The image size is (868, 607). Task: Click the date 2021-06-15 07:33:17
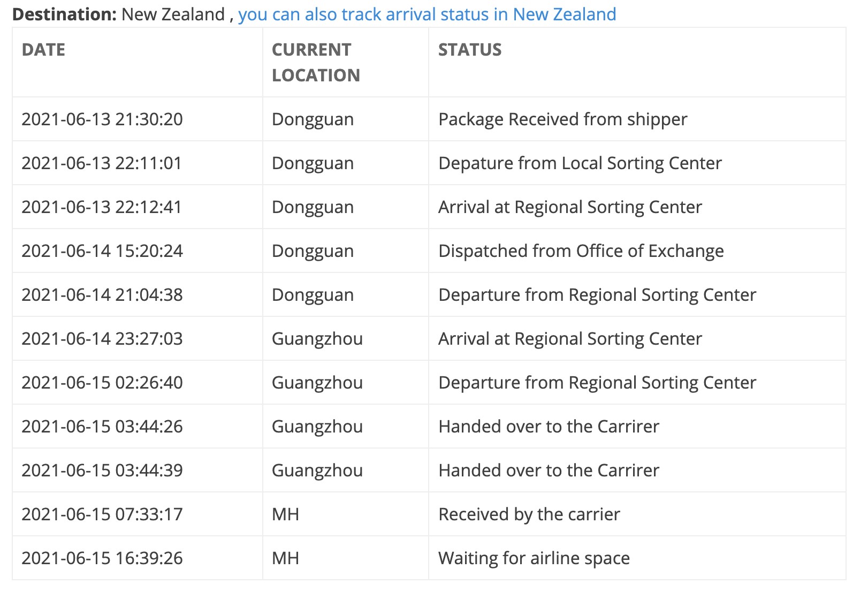[x=102, y=514]
